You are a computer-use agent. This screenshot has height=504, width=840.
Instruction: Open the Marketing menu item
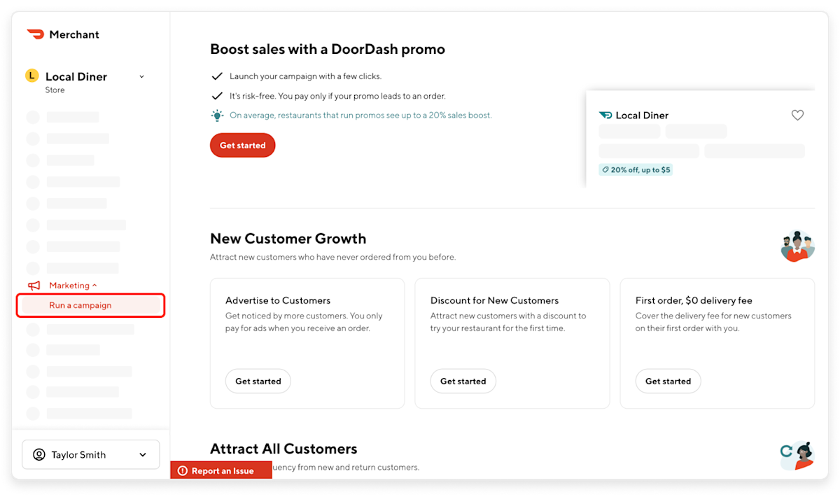68,285
